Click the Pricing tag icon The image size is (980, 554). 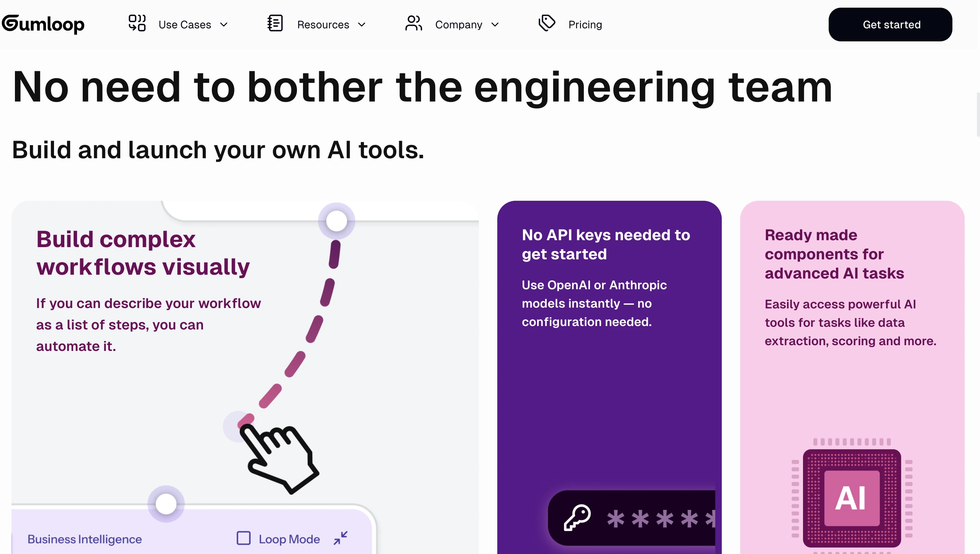[x=547, y=23]
